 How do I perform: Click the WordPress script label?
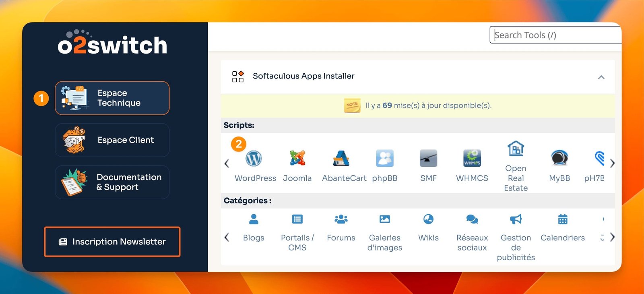[255, 178]
